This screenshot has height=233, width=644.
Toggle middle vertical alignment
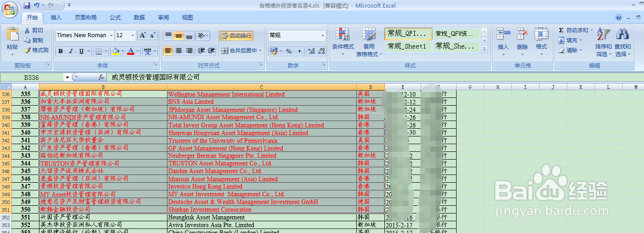pyautogui.click(x=179, y=35)
